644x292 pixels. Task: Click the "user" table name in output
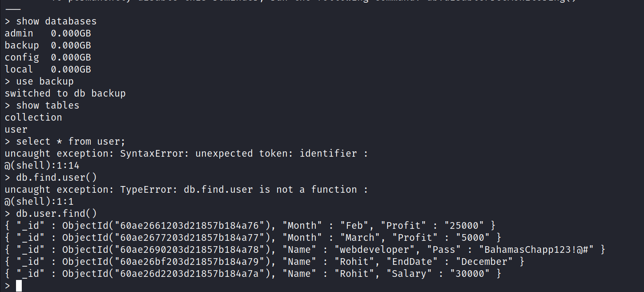point(16,130)
